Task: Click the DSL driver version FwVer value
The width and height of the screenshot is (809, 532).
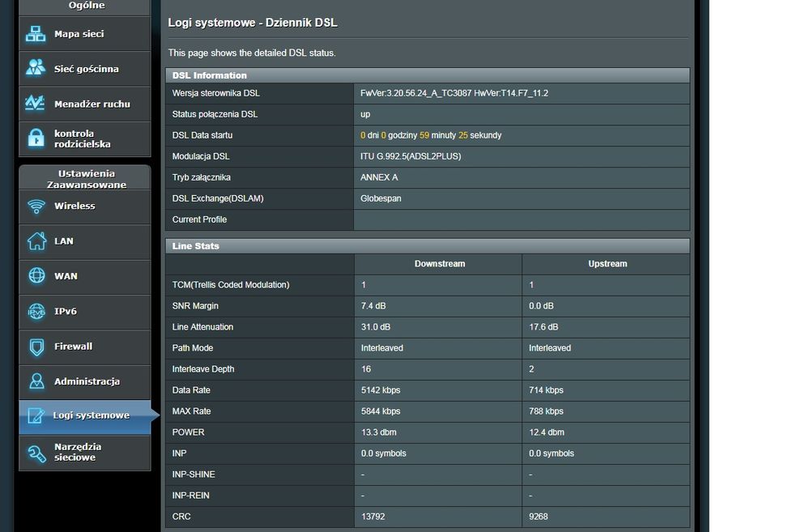Action: pos(454,93)
